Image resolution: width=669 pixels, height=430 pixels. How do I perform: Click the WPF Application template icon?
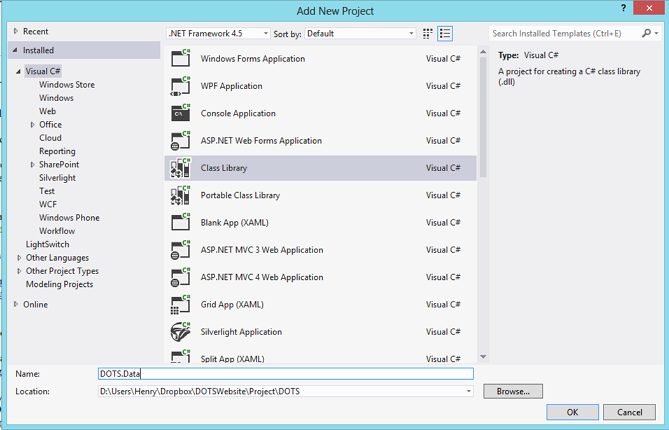(x=180, y=86)
